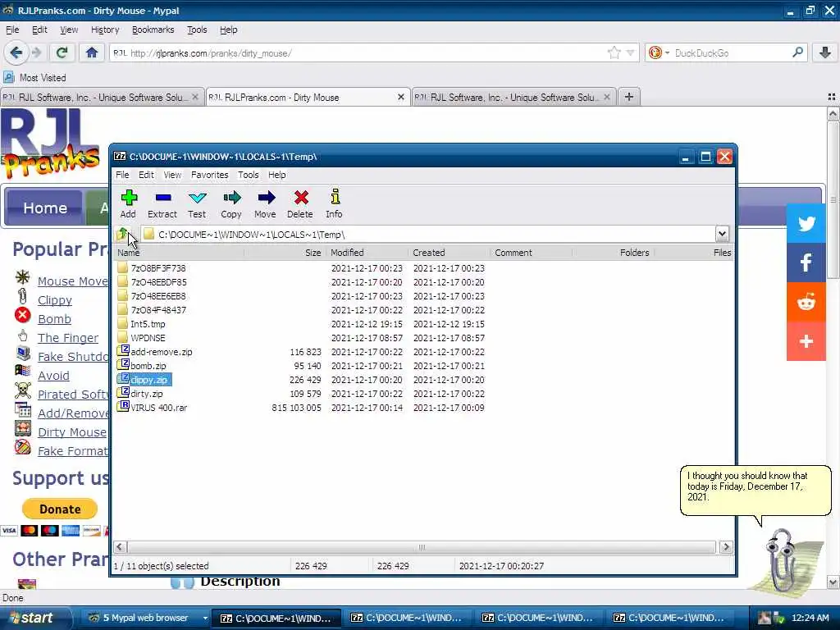840x630 pixels.
Task: Open browser Bookmarks menu
Action: point(153,30)
